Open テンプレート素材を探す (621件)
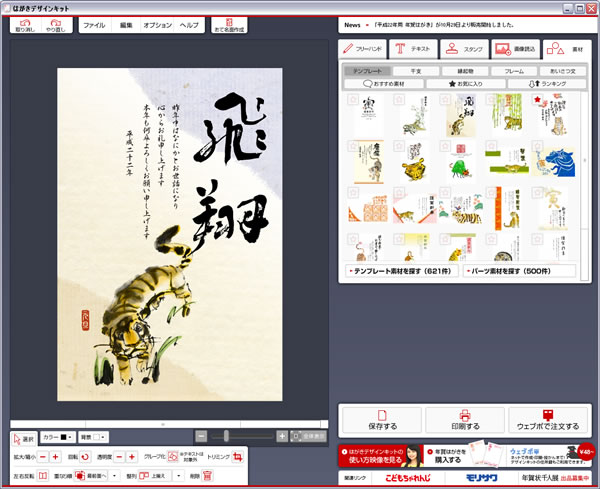The image size is (600, 489). click(x=402, y=271)
